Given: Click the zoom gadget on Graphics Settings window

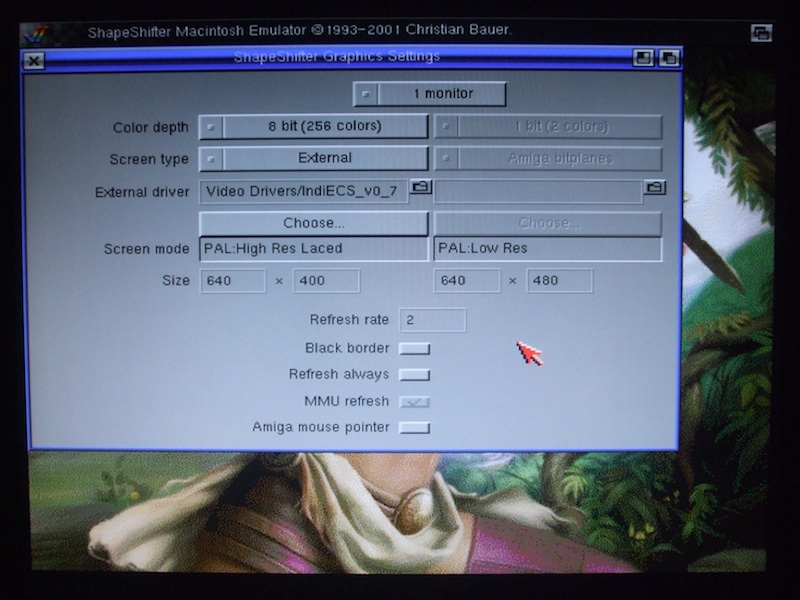Looking at the screenshot, I should coord(644,59).
